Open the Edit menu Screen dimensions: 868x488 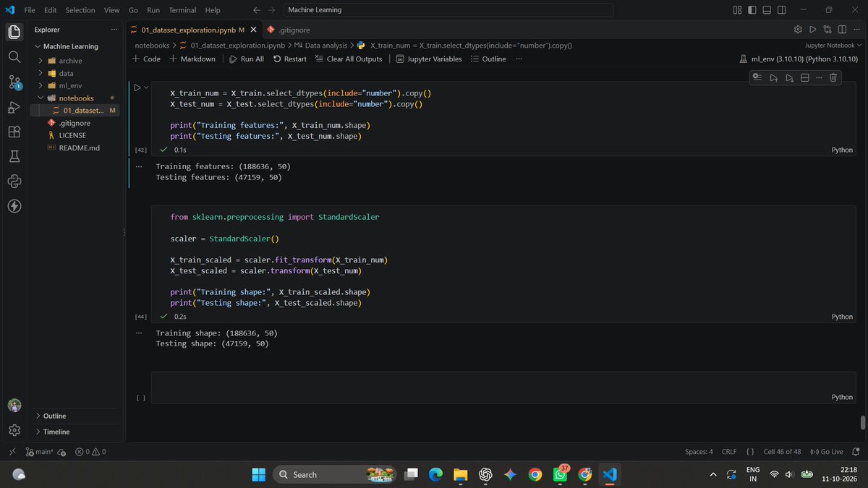point(50,10)
